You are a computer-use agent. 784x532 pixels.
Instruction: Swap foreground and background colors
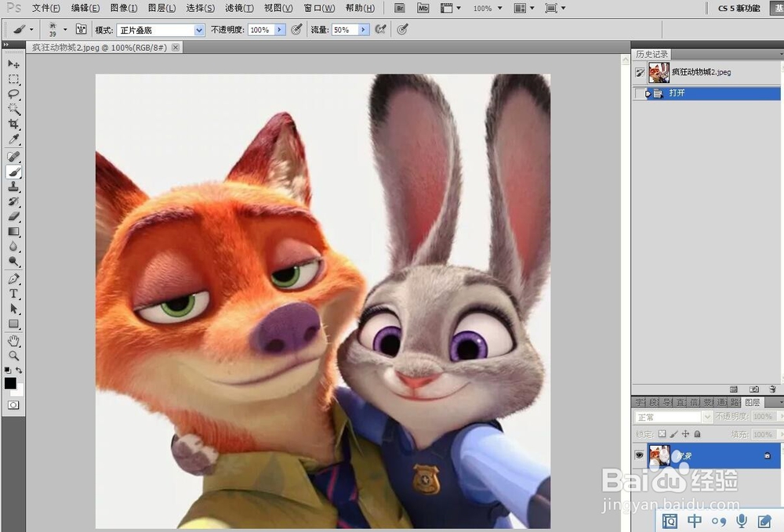[x=19, y=370]
